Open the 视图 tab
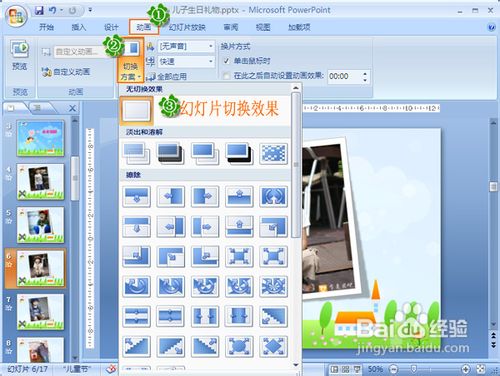The width and height of the screenshot is (500, 376). [x=263, y=27]
